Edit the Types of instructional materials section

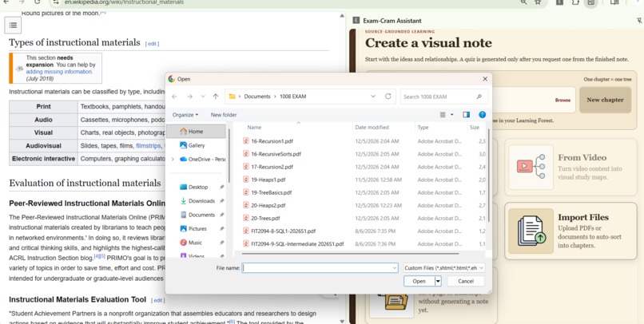[152, 44]
